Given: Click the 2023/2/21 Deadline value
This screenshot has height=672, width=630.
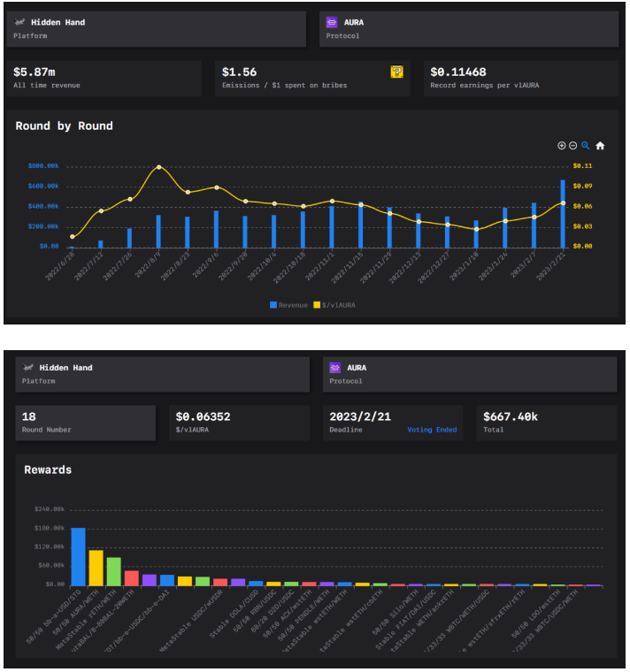Looking at the screenshot, I should (360, 416).
